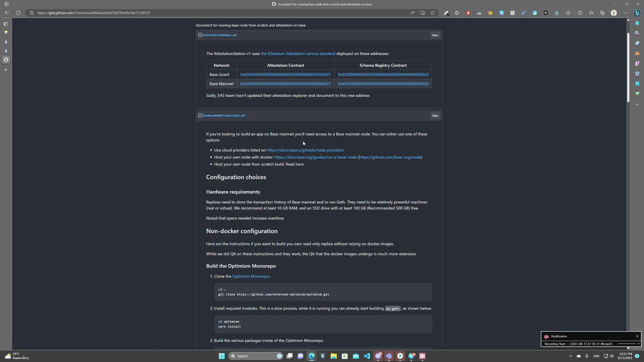Open File Explorer from taskbar
The height and width of the screenshot is (362, 644).
pyautogui.click(x=333, y=356)
